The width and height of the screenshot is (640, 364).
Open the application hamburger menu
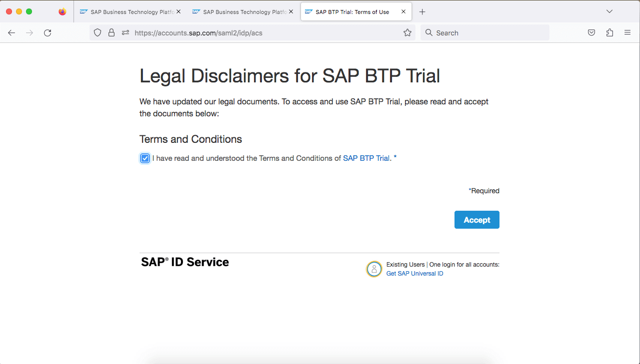[627, 32]
